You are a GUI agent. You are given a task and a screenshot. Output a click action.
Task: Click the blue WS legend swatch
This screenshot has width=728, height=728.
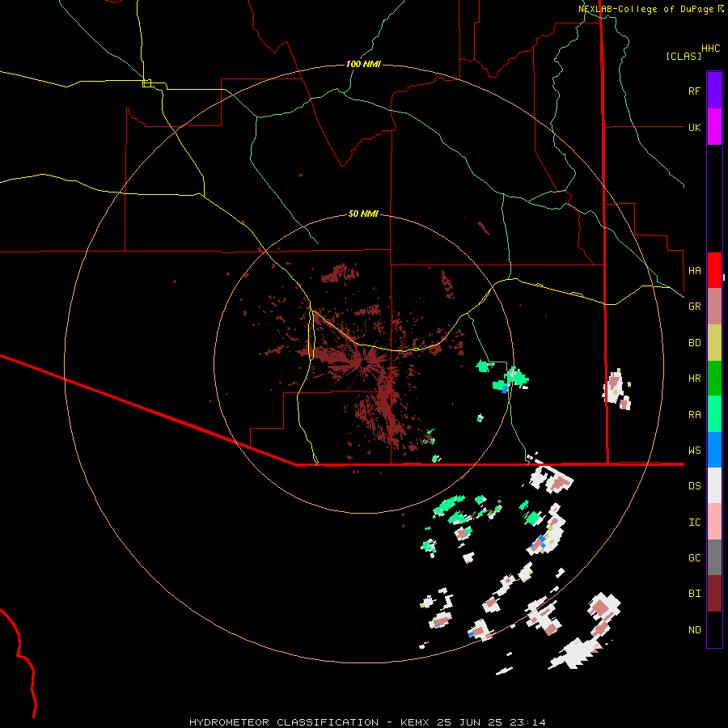(714, 450)
